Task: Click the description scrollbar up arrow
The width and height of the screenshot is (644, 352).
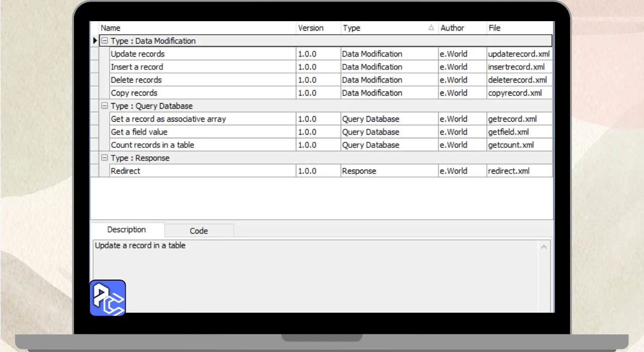Action: pyautogui.click(x=544, y=247)
